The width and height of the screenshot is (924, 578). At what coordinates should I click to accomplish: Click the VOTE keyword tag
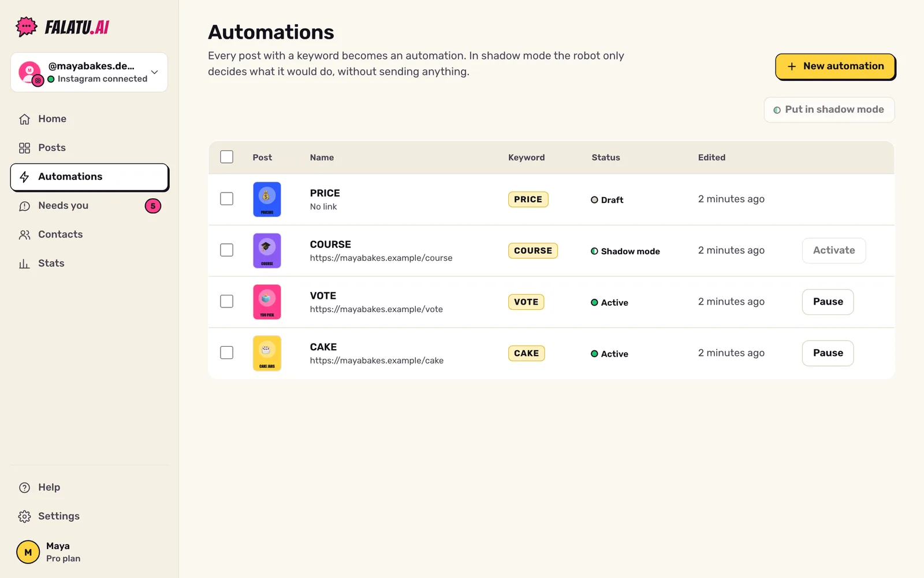(x=526, y=302)
